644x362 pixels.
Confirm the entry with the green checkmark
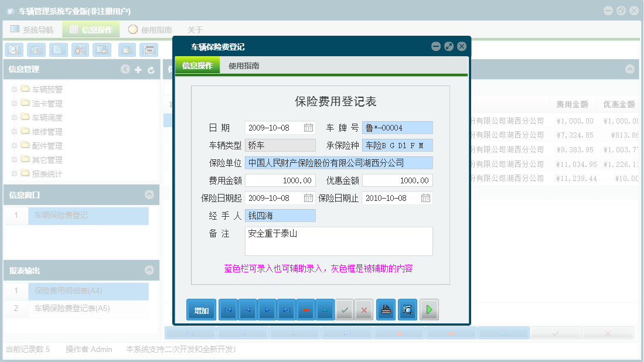(x=345, y=309)
